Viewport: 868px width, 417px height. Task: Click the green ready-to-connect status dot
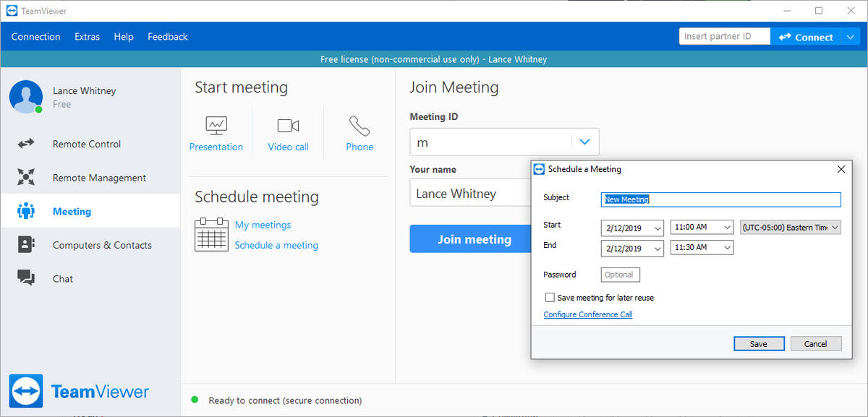click(x=195, y=400)
